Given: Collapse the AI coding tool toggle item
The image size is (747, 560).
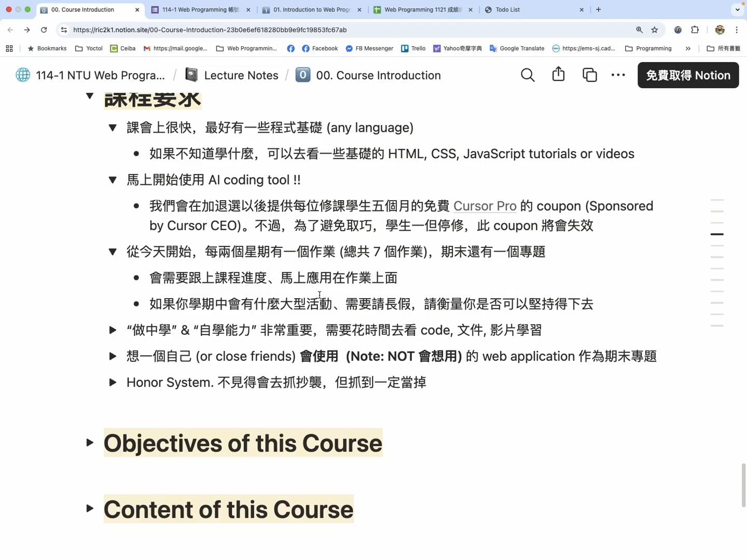Looking at the screenshot, I should point(113,180).
